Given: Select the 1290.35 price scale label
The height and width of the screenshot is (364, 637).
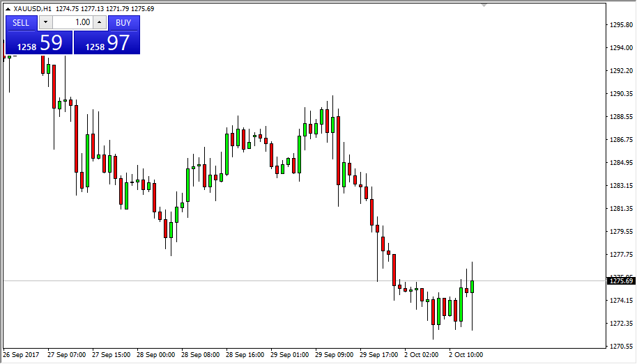Looking at the screenshot, I should pyautogui.click(x=621, y=94).
